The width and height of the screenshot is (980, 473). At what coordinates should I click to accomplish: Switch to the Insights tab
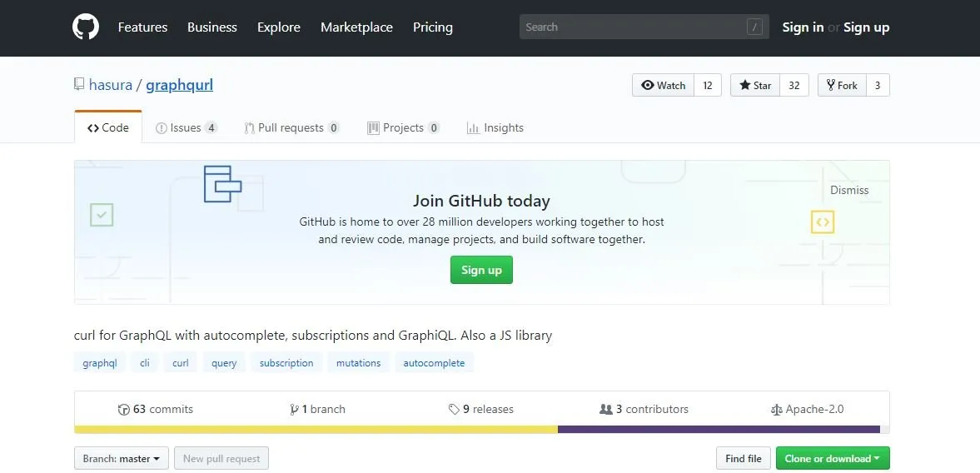tap(495, 127)
